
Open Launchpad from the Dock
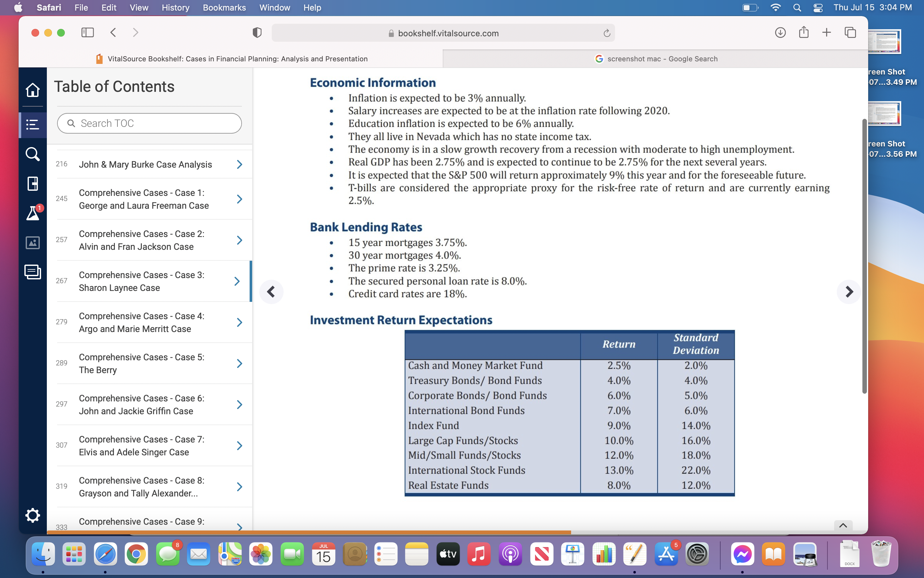point(74,554)
